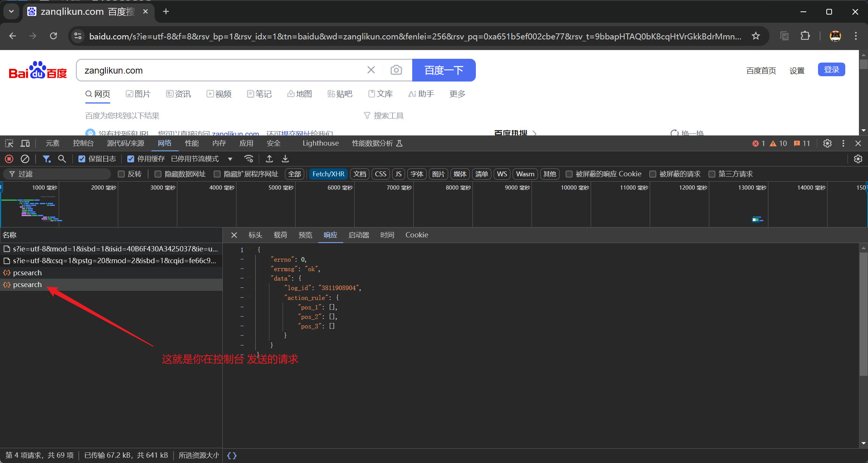Viewport: 868px width, 463px height.
Task: Select the inspect element picker icon
Action: coord(9,143)
